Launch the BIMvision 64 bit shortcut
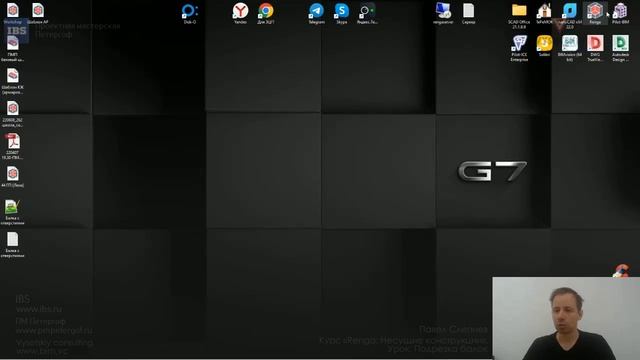This screenshot has width=640, height=360. pos(570,43)
